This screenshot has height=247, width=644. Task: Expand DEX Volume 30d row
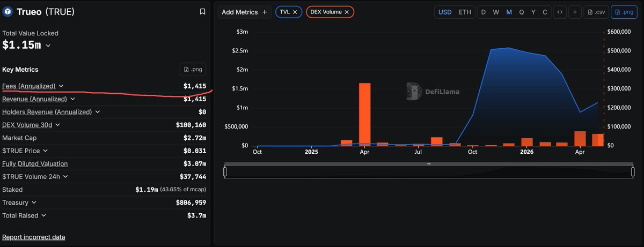58,125
